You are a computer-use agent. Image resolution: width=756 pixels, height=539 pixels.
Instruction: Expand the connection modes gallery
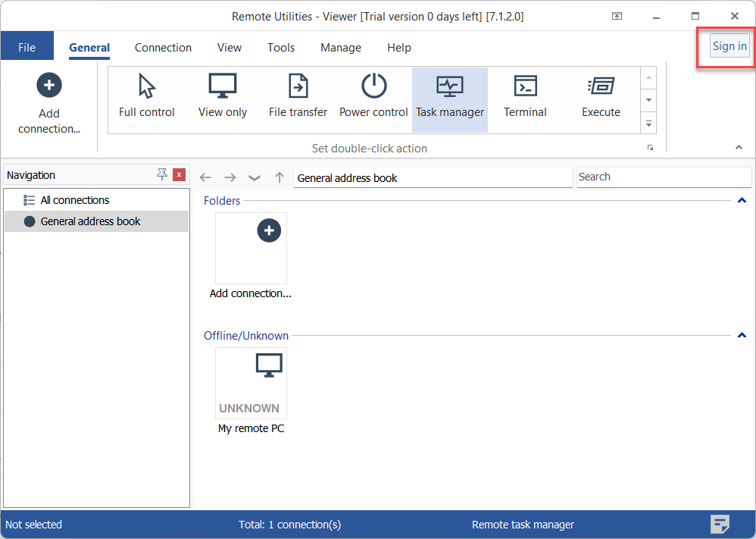648,122
